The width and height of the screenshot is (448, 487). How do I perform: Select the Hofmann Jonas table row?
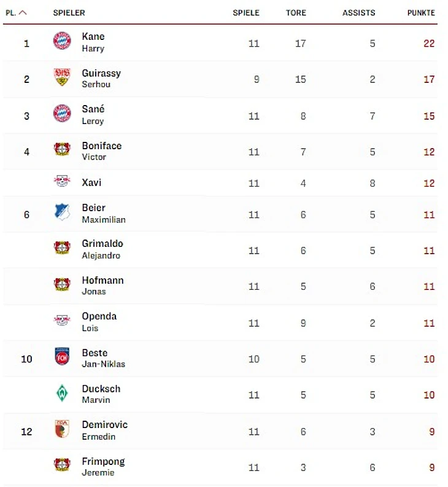coord(220,286)
